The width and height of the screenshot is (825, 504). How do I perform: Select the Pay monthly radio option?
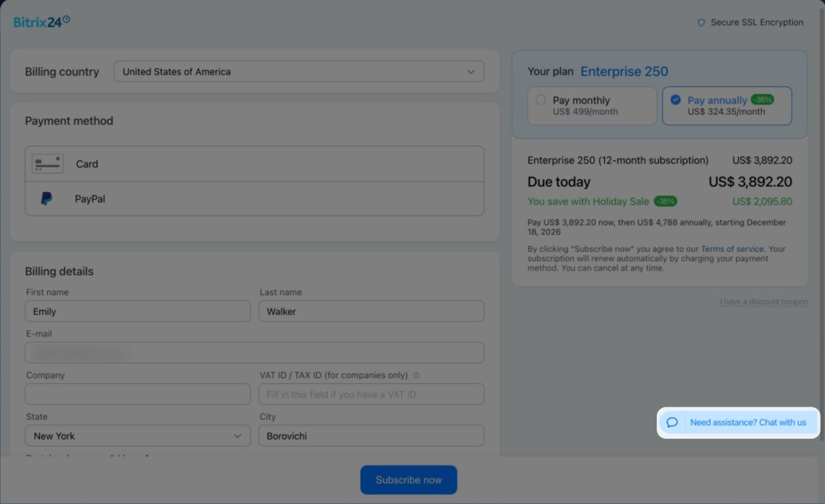541,100
